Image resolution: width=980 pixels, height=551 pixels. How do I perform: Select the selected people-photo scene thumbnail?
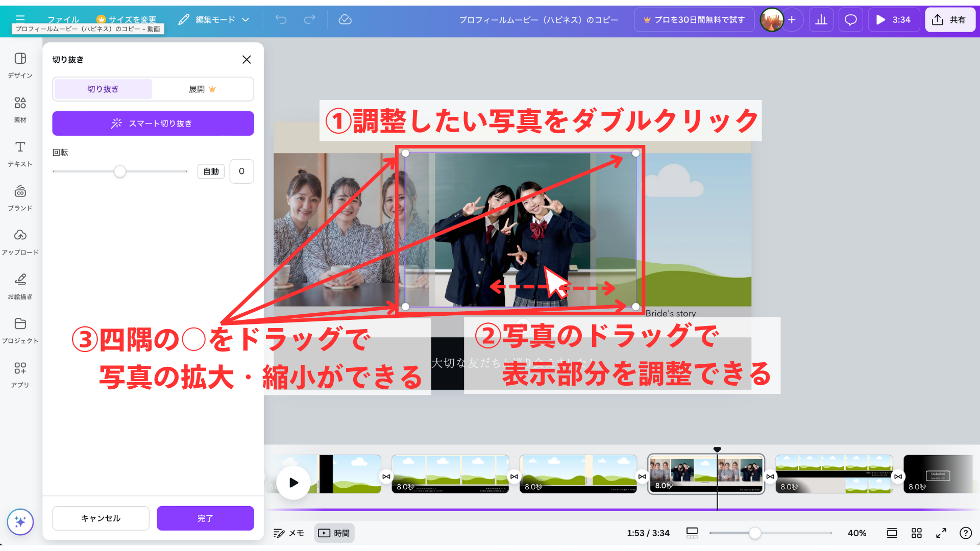point(706,474)
